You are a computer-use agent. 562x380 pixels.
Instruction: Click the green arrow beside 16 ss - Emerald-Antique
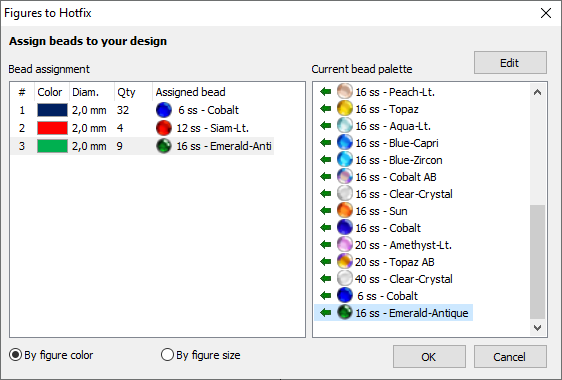click(325, 313)
